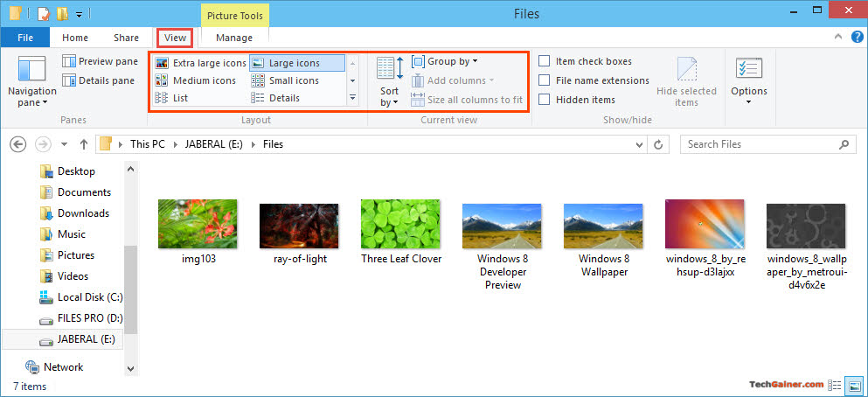Switch to large thumbnails in status bar
The height and width of the screenshot is (397, 868).
[x=855, y=385]
